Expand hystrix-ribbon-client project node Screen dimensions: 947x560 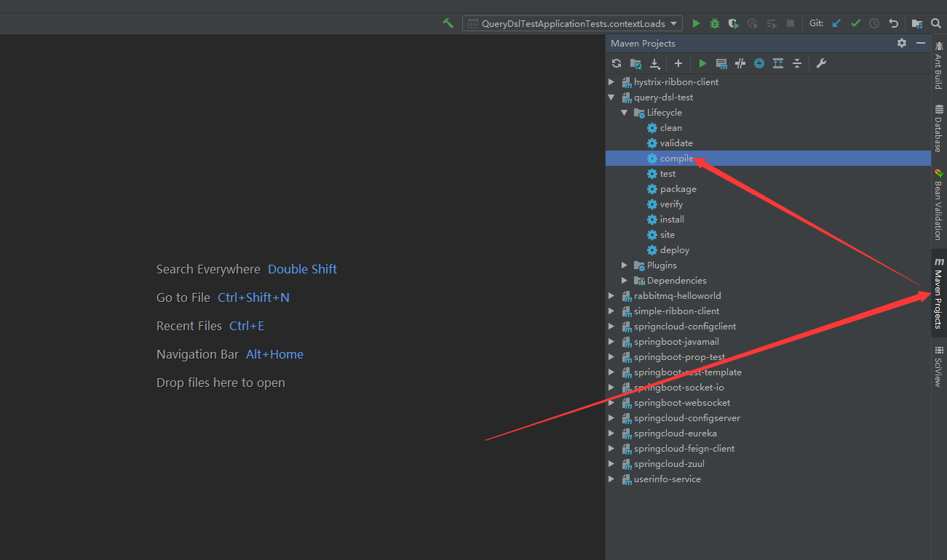pyautogui.click(x=611, y=82)
